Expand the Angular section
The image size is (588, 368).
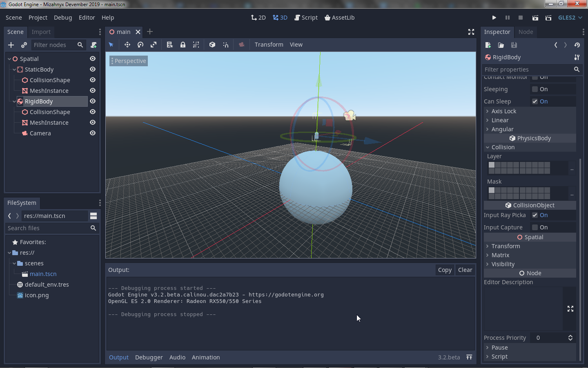click(x=530, y=129)
